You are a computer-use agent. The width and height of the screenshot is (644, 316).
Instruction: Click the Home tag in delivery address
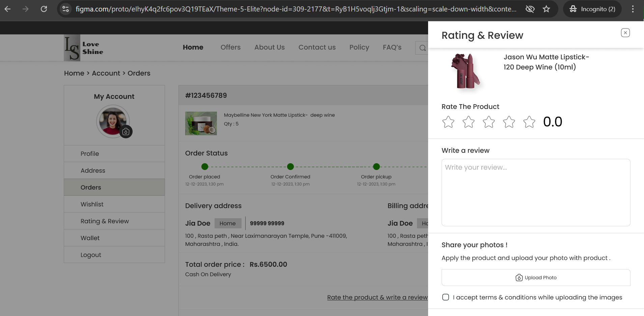pos(228,223)
